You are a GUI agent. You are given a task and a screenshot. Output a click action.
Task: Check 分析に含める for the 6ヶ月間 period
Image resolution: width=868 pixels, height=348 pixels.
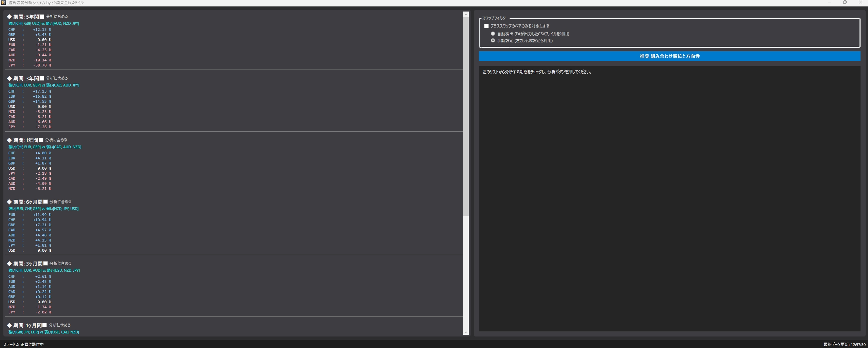point(45,202)
